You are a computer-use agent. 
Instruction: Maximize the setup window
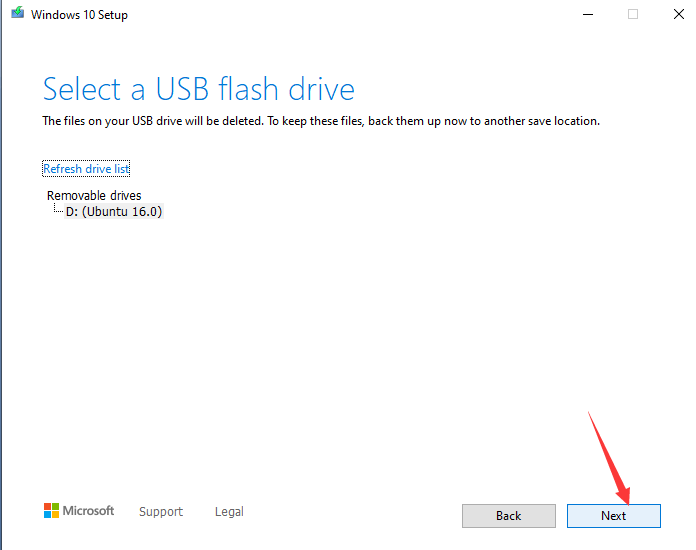633,15
